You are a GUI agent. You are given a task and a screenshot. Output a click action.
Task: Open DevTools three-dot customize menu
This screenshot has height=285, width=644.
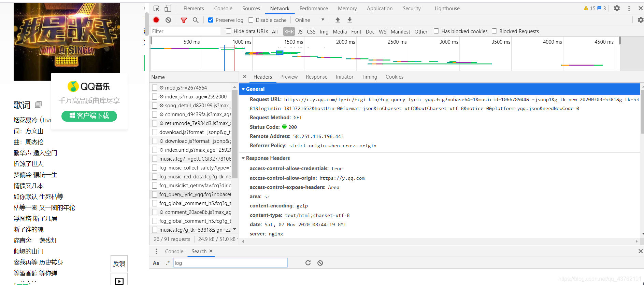point(629,9)
